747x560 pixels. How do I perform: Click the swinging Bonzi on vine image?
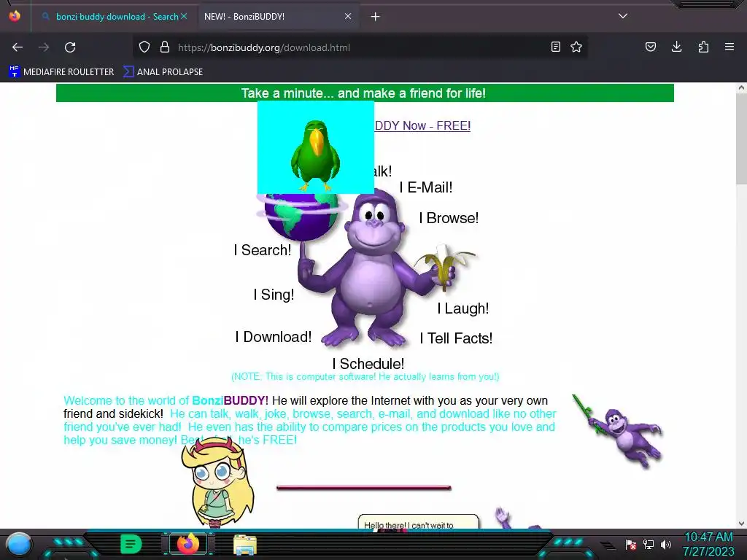617,431
